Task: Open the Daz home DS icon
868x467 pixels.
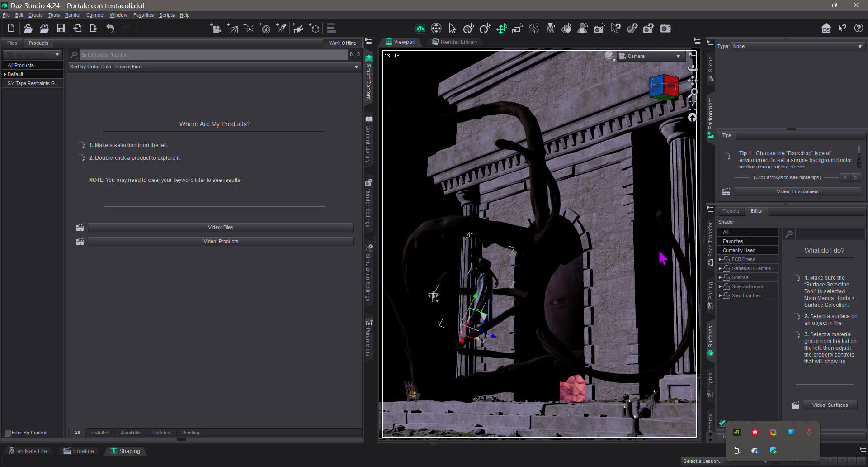Action: click(826, 29)
